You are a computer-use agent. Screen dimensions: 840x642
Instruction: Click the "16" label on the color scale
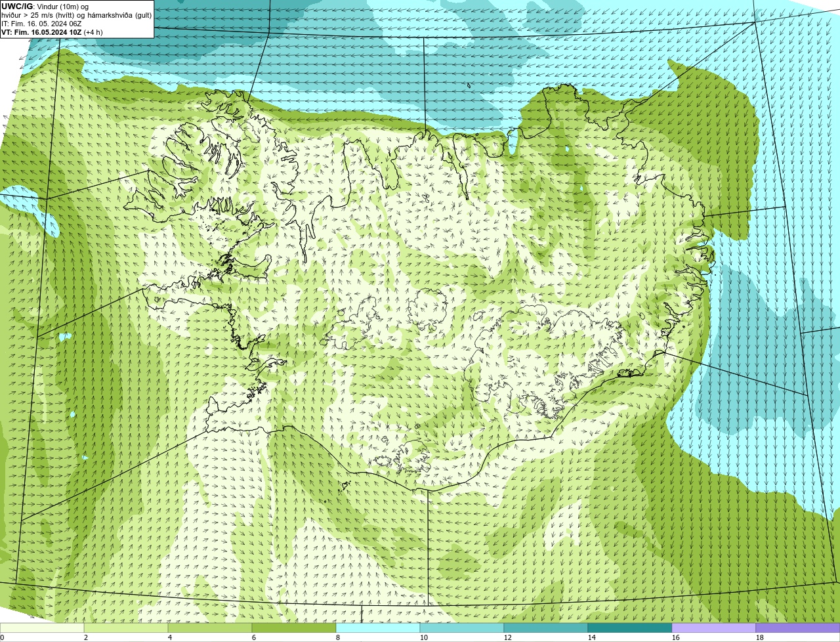[676, 637]
